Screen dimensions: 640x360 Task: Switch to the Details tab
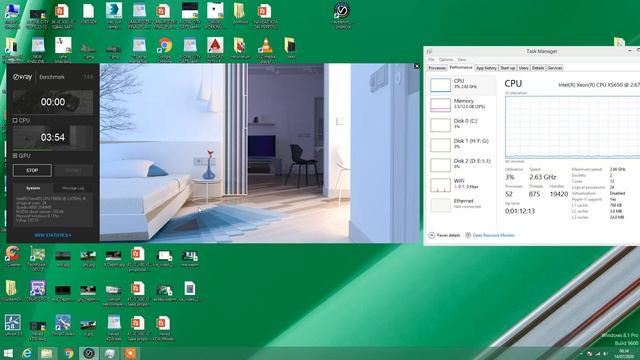tap(538, 68)
